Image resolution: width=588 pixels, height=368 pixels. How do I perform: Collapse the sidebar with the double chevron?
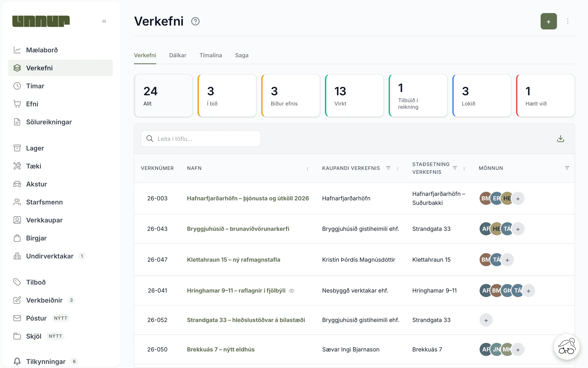click(x=104, y=21)
